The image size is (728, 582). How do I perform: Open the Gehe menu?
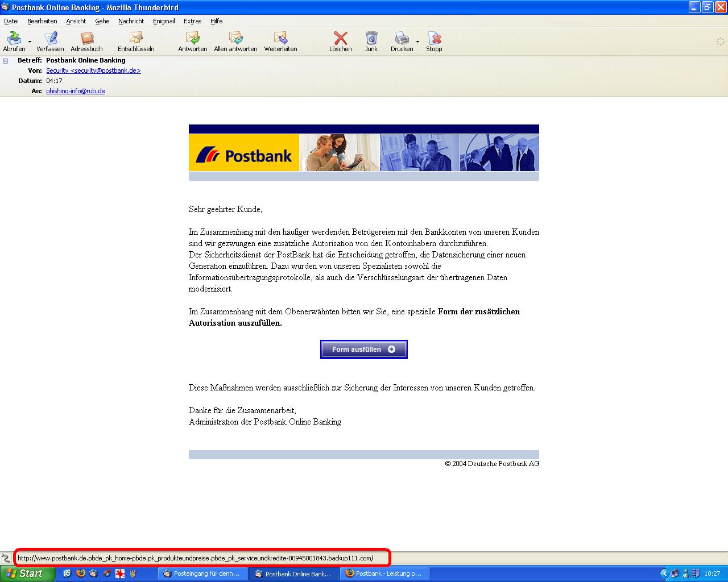102,21
